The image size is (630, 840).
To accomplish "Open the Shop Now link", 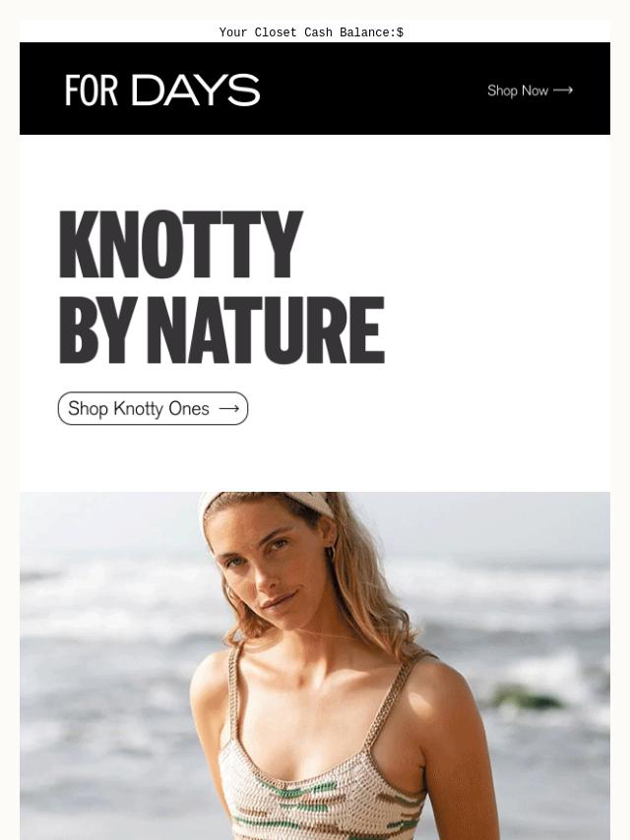I will 530,90.
